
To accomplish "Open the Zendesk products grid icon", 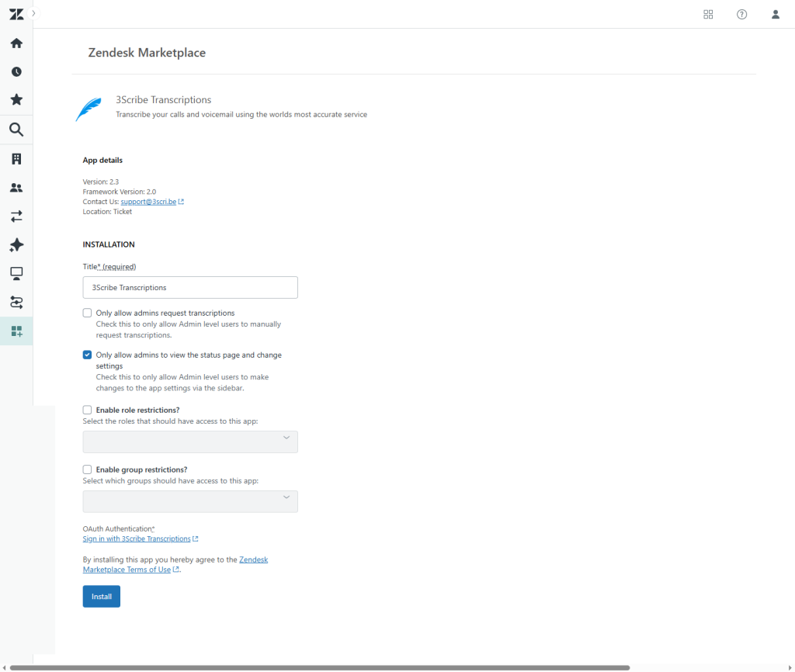I will [707, 14].
